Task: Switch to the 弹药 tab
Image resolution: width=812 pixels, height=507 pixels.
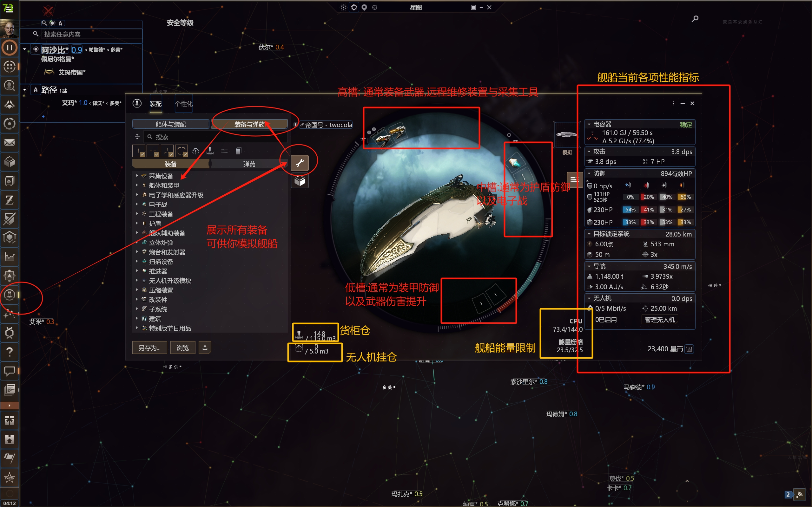Action: click(249, 164)
